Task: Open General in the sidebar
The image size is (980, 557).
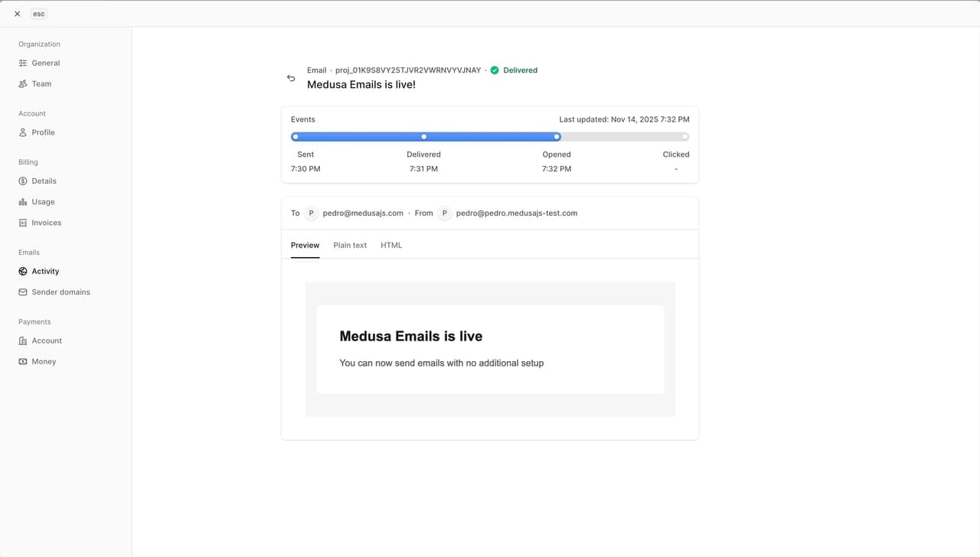Action: 46,63
